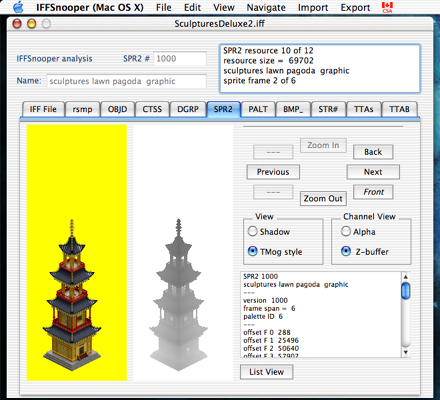Switch to the STR# tab
Viewport: 440px width, 400px height.
[328, 109]
